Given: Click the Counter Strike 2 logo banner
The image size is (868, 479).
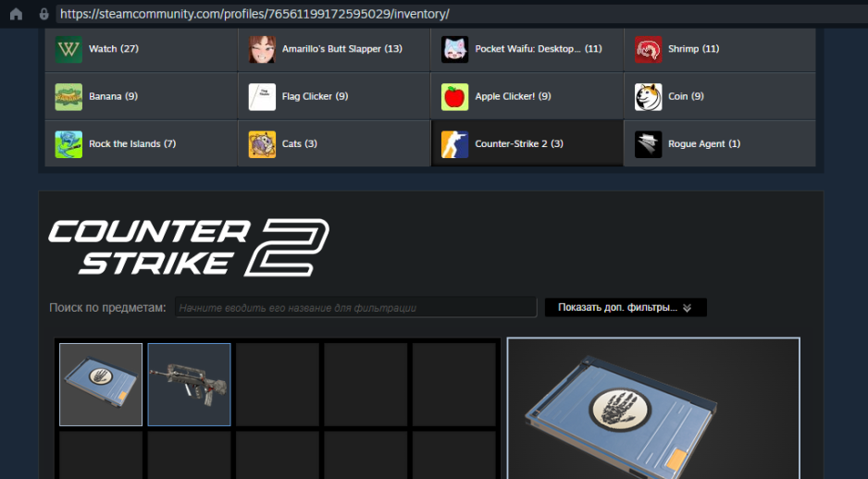Looking at the screenshot, I should click(x=189, y=247).
